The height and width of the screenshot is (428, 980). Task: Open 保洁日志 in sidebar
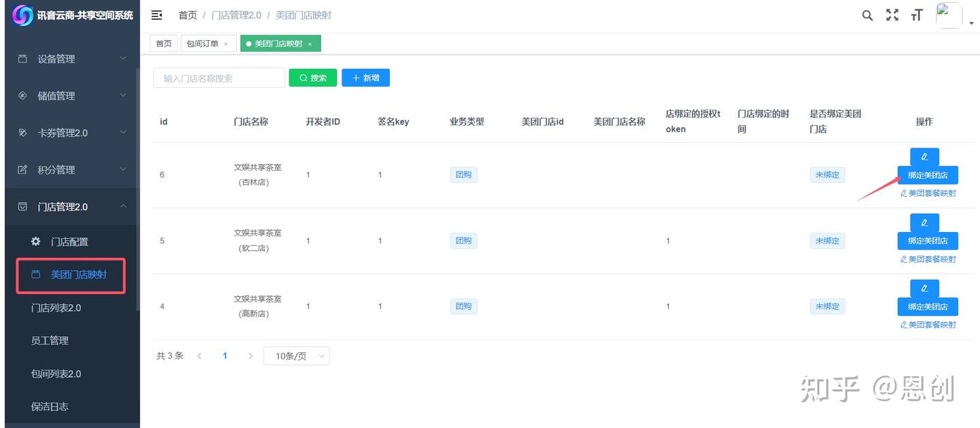coord(50,406)
